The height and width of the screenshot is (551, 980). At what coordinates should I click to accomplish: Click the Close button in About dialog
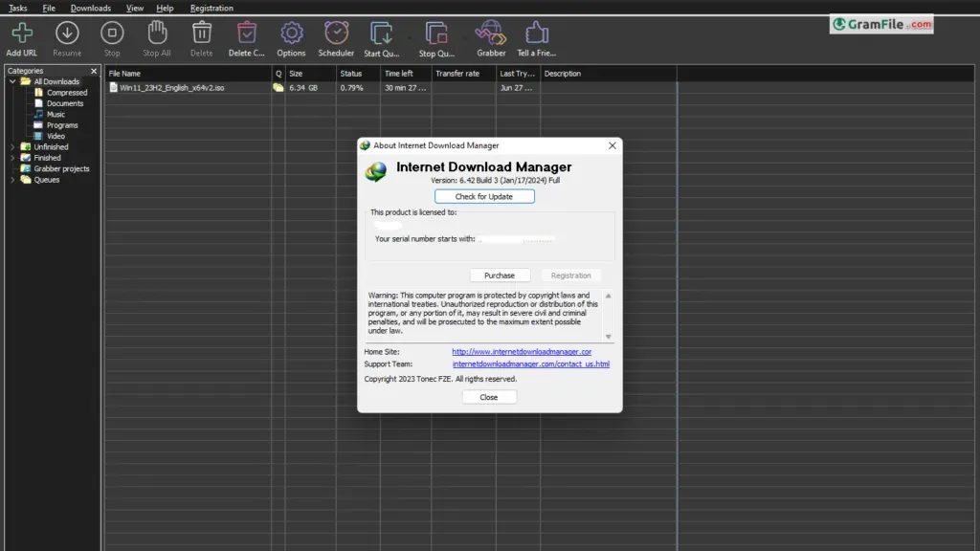pyautogui.click(x=489, y=397)
